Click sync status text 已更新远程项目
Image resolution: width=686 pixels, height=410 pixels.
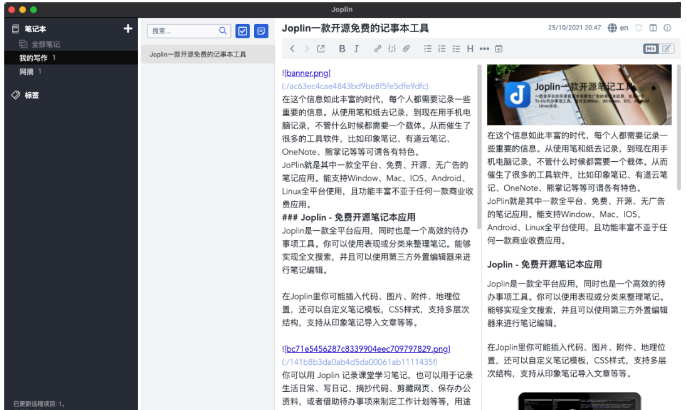(x=38, y=404)
